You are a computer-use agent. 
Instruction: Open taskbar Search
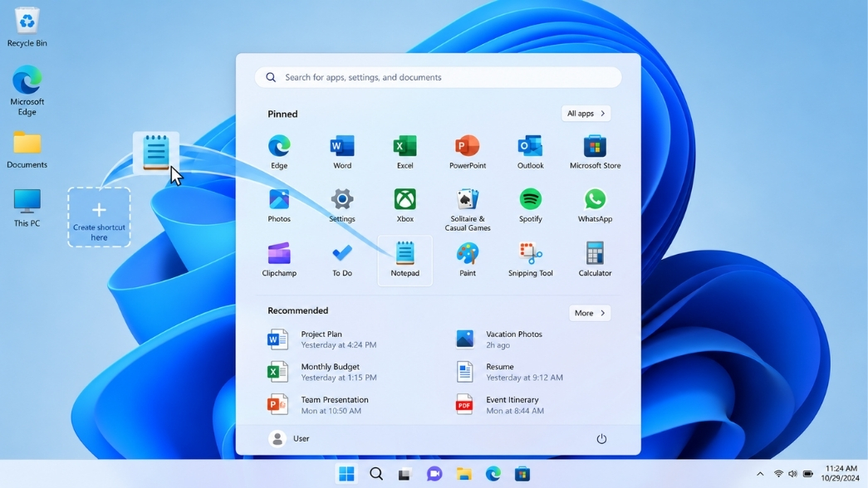(x=376, y=474)
